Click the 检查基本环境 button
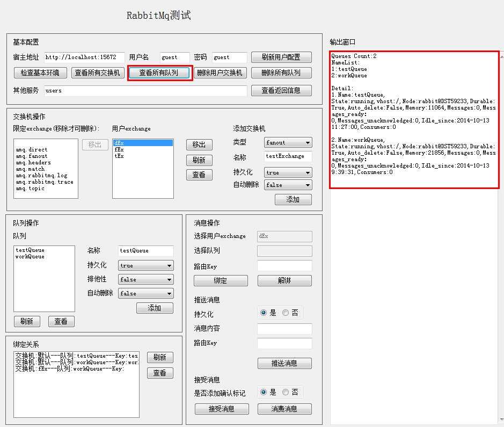Image resolution: width=504 pixels, height=427 pixels. tap(40, 73)
